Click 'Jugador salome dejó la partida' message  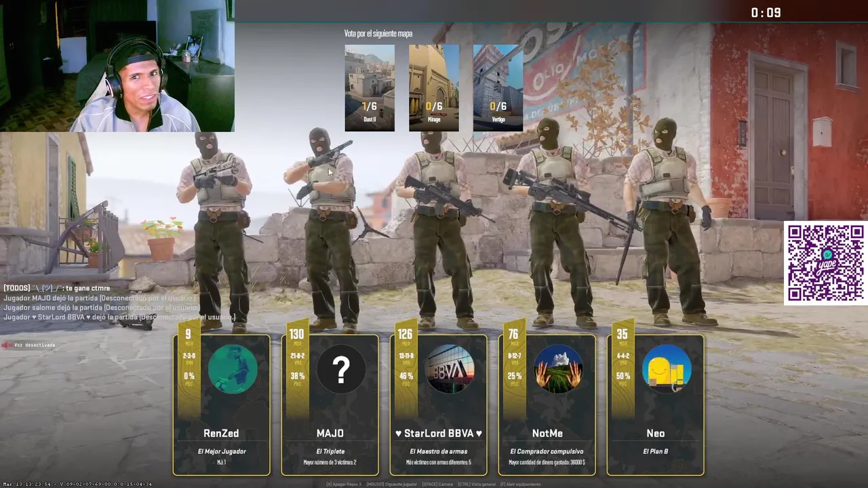point(102,308)
